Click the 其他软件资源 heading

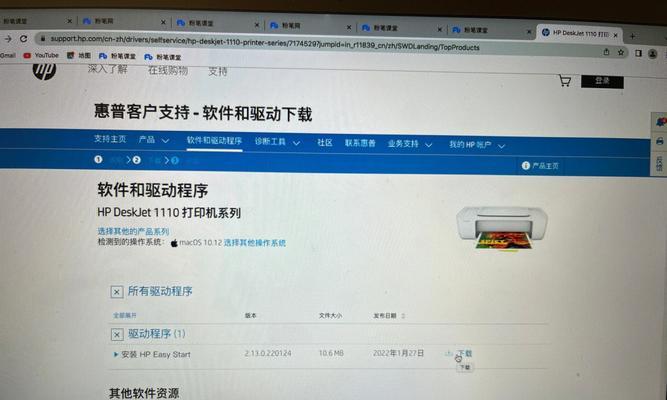point(144,393)
